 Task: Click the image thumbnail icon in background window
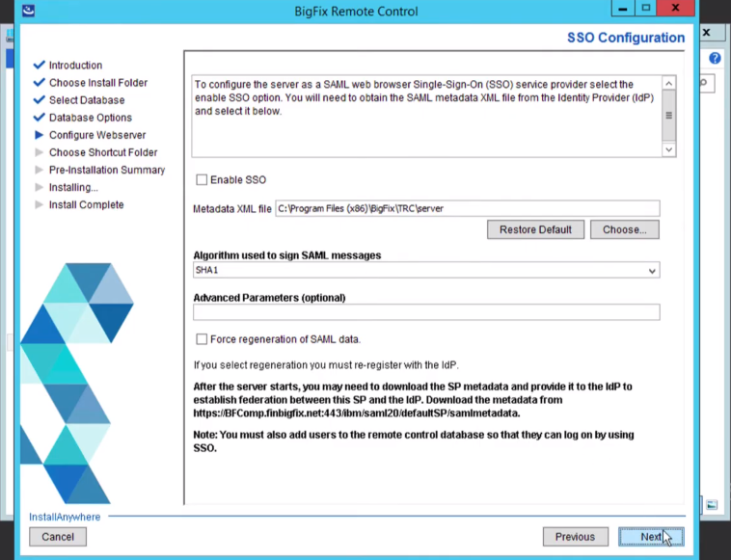click(x=712, y=504)
